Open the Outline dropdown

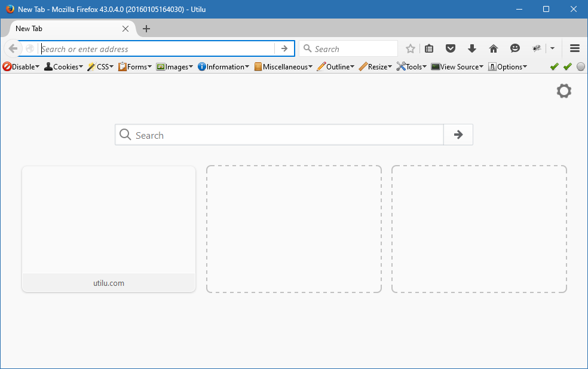(x=336, y=67)
